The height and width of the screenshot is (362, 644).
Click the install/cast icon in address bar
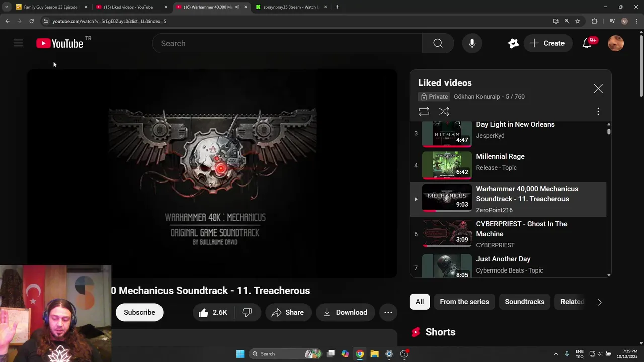[555, 21]
